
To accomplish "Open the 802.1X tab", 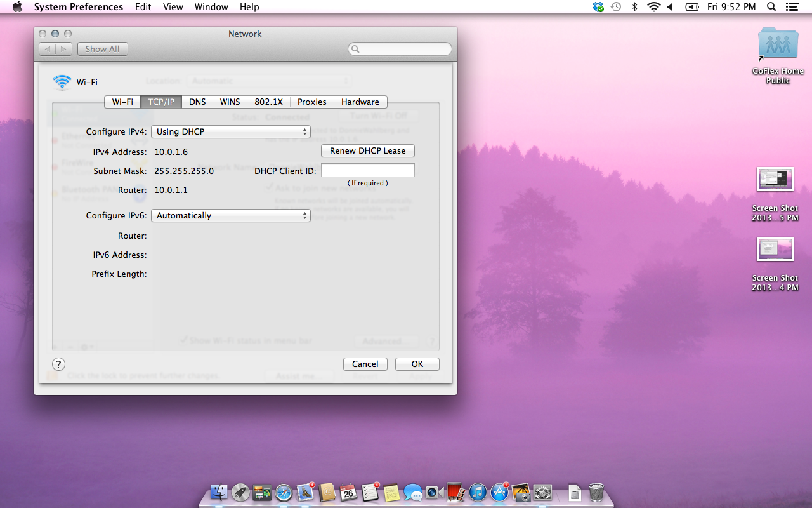I will 268,102.
